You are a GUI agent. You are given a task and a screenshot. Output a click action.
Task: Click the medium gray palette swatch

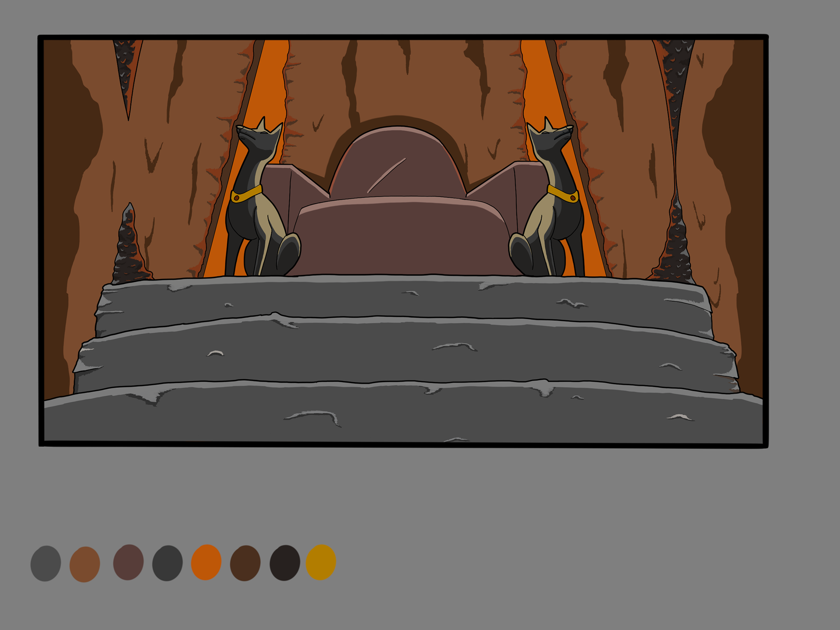(45, 563)
